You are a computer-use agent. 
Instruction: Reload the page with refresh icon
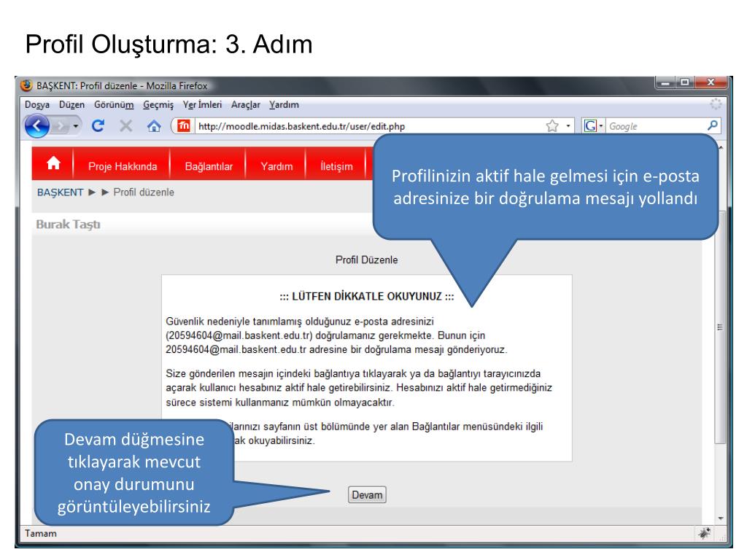98,125
